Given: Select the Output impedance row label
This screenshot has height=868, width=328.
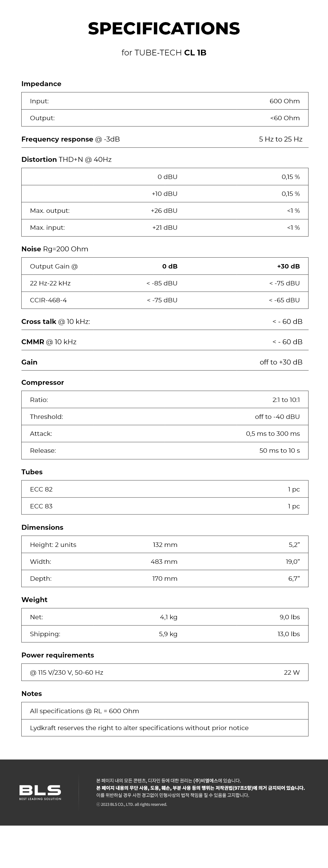Looking at the screenshot, I should 42,118.
